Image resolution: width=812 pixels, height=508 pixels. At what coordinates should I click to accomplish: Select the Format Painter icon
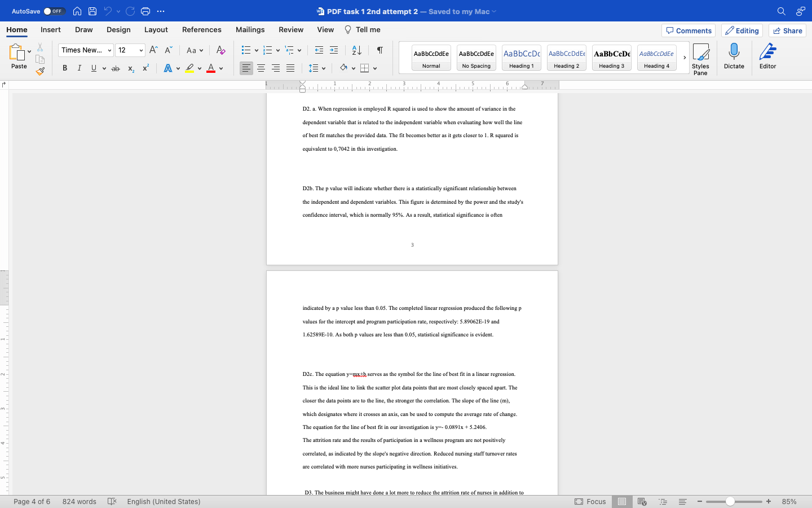point(41,71)
